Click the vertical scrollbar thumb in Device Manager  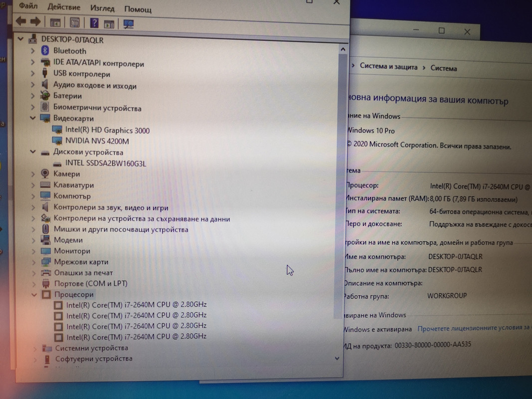[340, 187]
